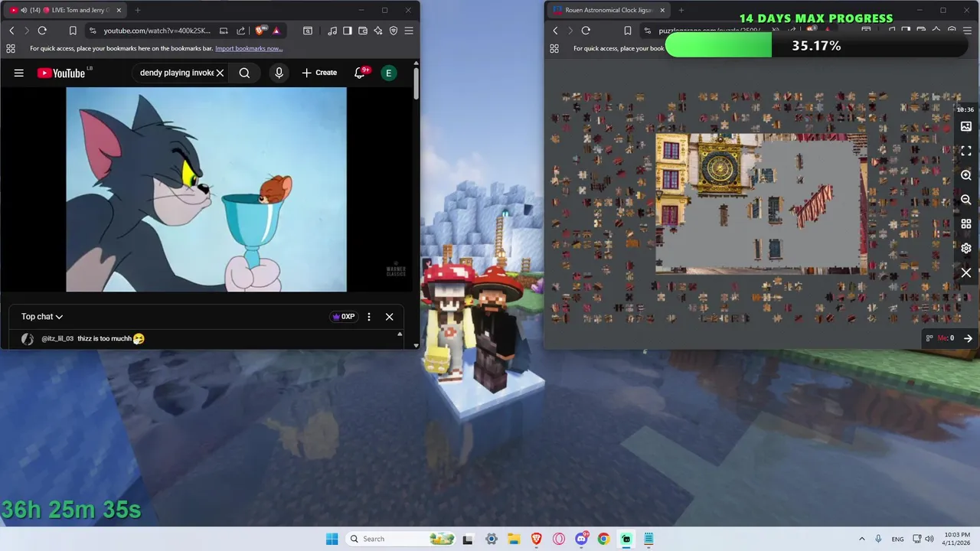Bookmark the YouTube page
The image size is (980, 551).
[73, 31]
